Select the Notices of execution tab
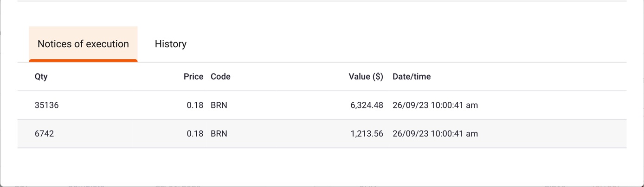644x187 pixels. 83,44
